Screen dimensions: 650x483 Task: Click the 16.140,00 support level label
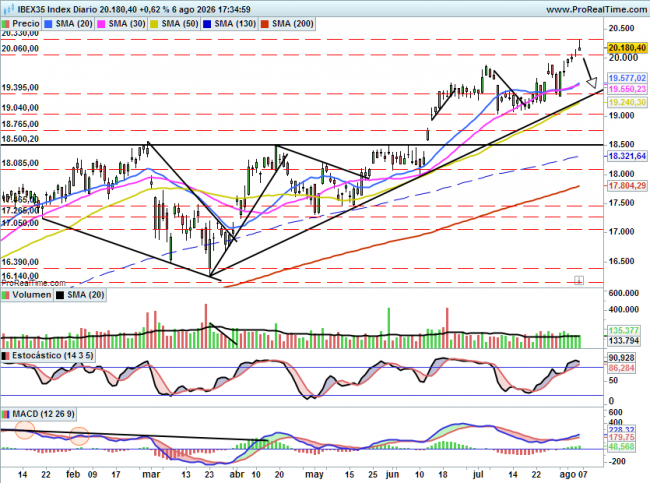(20, 276)
